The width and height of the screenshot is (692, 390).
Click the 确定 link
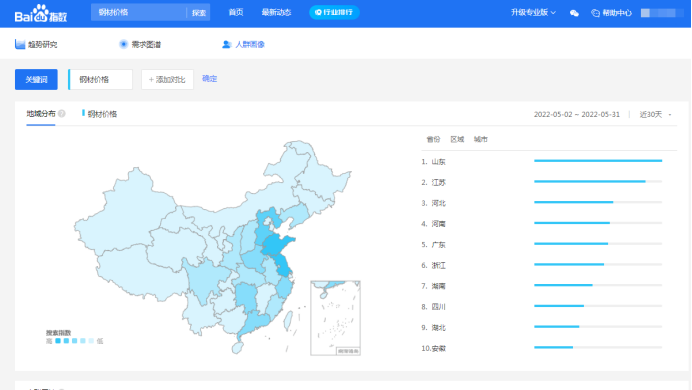[x=210, y=79]
